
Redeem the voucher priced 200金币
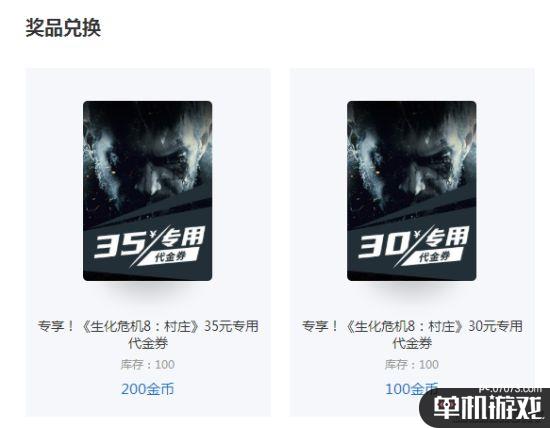(x=147, y=389)
